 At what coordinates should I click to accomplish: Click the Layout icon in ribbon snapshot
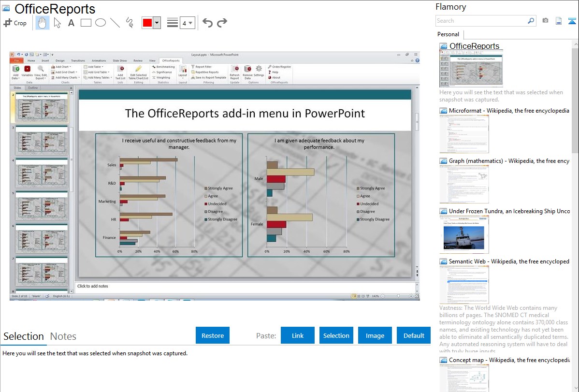tap(183, 72)
